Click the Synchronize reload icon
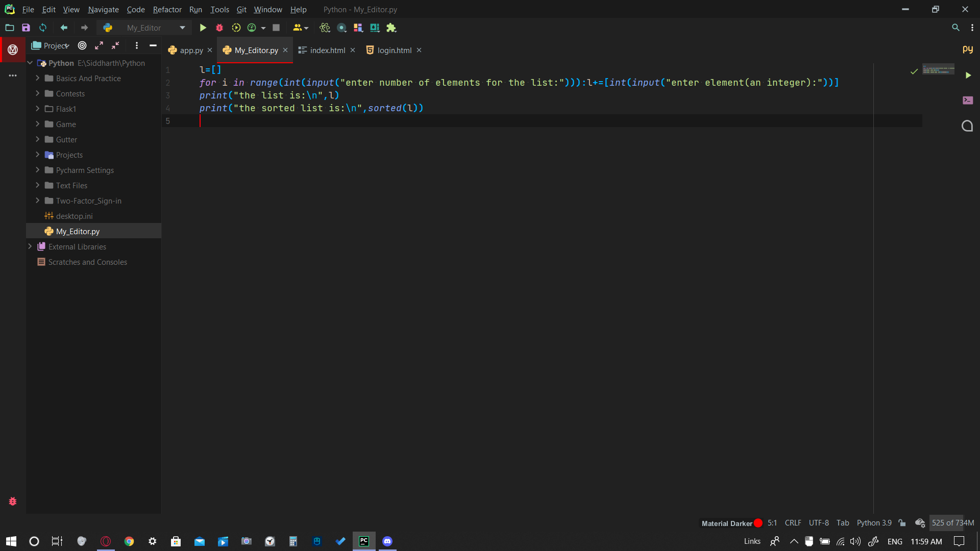 tap(43, 28)
